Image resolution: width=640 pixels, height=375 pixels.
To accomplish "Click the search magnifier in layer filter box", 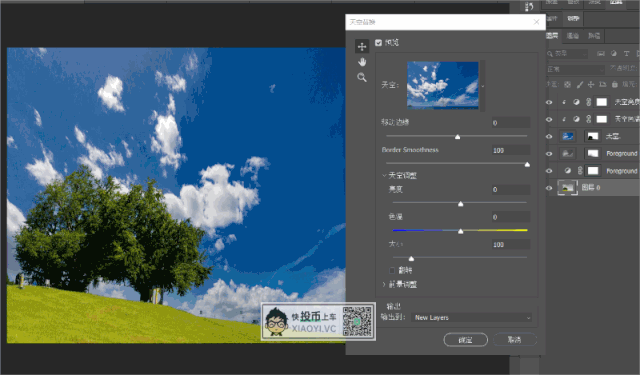I will point(550,53).
